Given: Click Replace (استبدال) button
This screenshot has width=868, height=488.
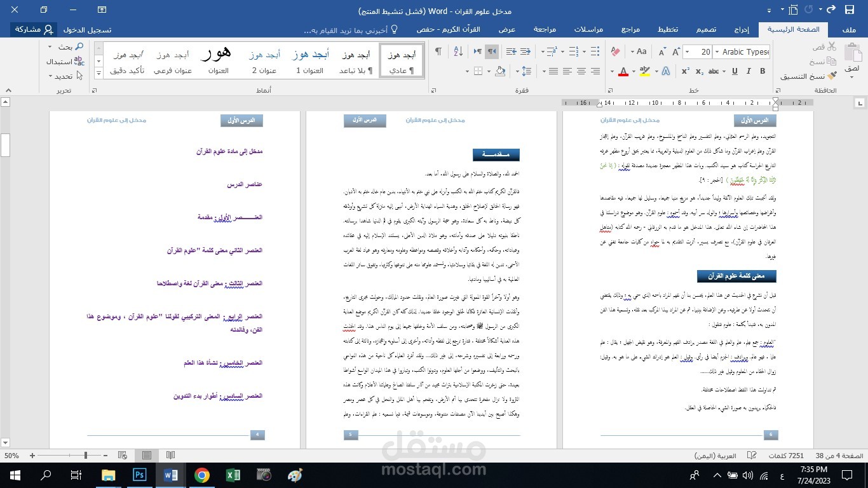Looking at the screenshot, I should (65, 62).
